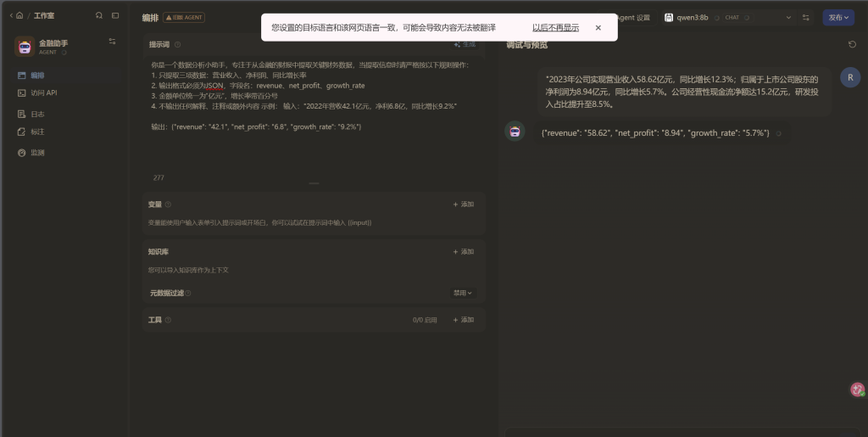The image size is (868, 437).
Task: Open app settings sliders icon beside 金融助手
Action: pos(113,42)
